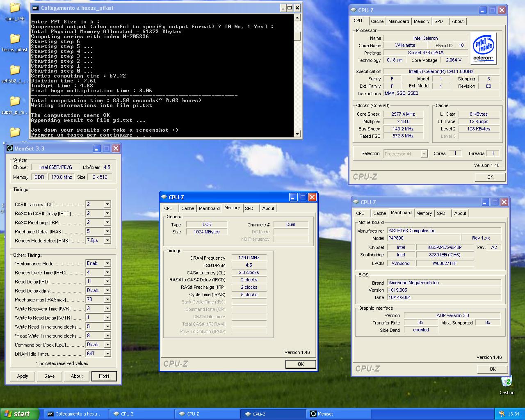The height and width of the screenshot is (420, 525).
Task: Click the BIOS version 1019.005 field
Action: coord(444,290)
